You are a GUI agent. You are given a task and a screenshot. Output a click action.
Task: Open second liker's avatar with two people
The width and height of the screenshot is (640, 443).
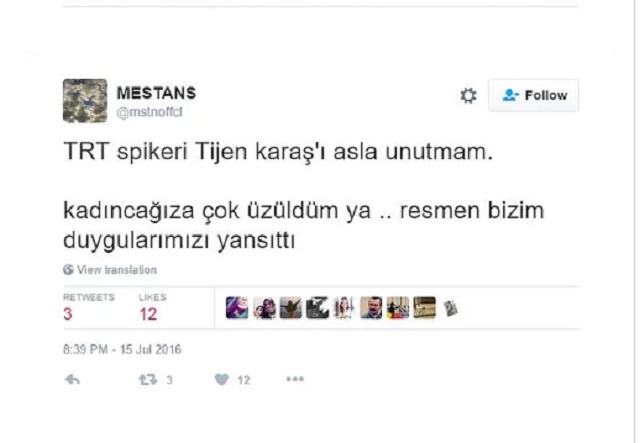tap(264, 307)
